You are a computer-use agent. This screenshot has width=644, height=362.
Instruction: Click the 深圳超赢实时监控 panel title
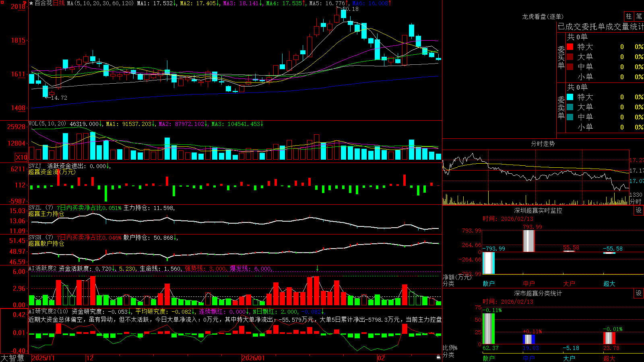538,210
